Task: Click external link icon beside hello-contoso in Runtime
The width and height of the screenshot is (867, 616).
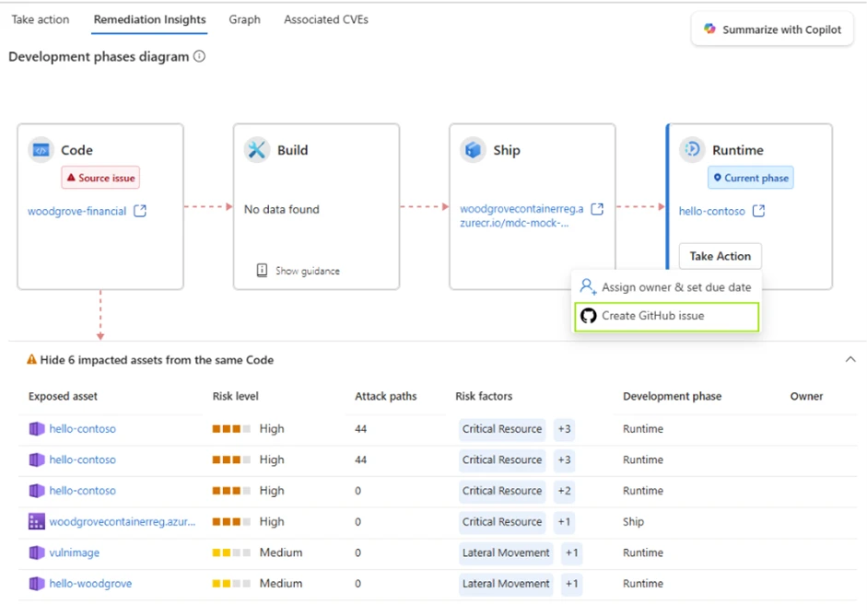Action: pos(758,211)
